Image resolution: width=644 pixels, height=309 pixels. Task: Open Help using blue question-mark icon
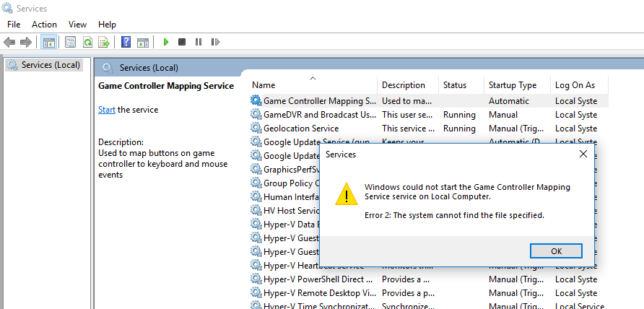coord(126,43)
